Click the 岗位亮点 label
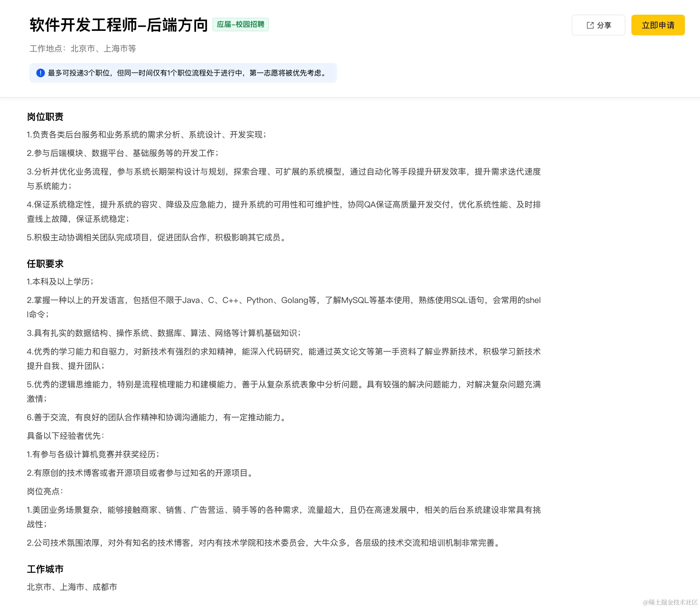This screenshot has width=700, height=608. (45, 491)
